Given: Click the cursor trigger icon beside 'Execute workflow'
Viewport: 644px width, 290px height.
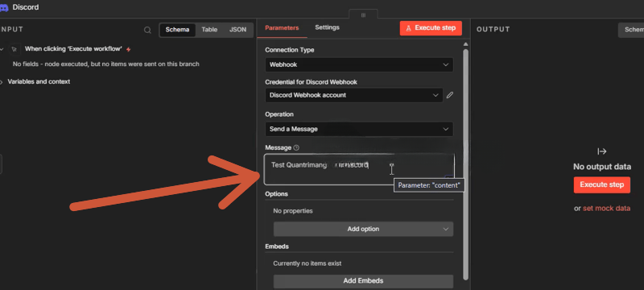Looking at the screenshot, I should pyautogui.click(x=14, y=49).
